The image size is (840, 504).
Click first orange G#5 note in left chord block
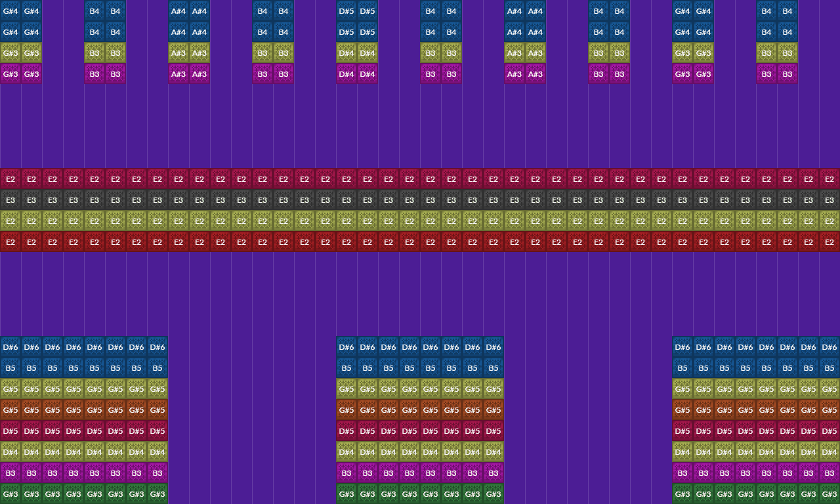(10, 410)
